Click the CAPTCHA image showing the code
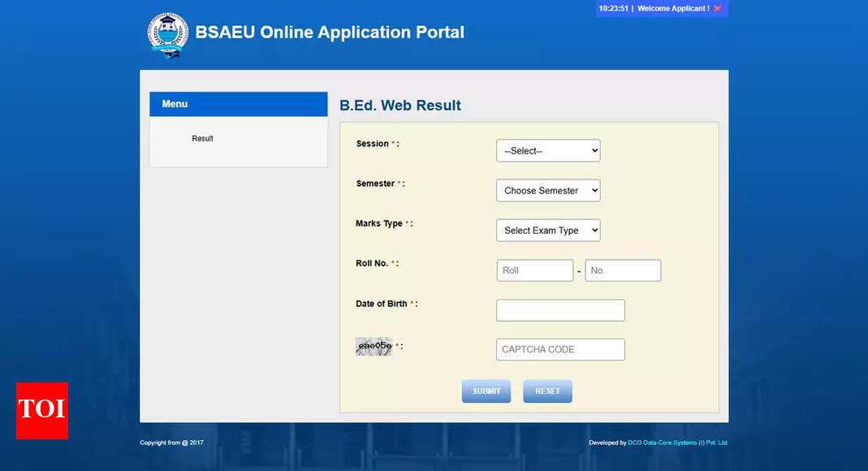The height and width of the screenshot is (471, 868). pos(374,347)
